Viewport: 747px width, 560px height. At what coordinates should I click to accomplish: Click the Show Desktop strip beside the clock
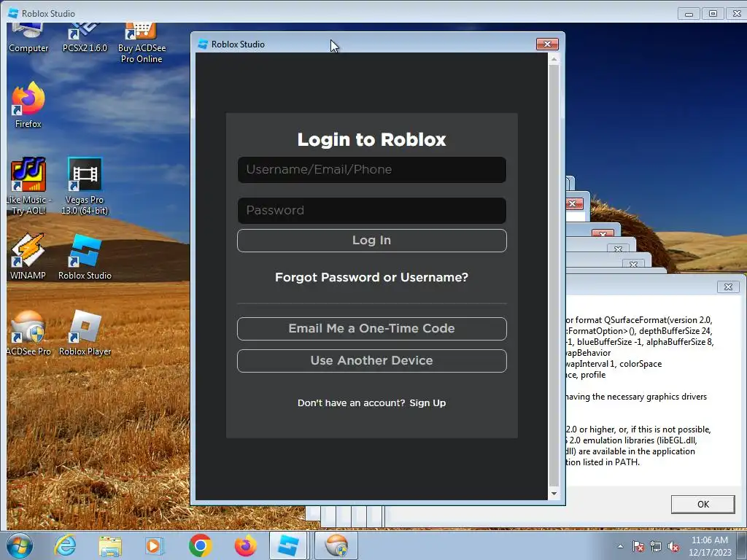coord(742,545)
